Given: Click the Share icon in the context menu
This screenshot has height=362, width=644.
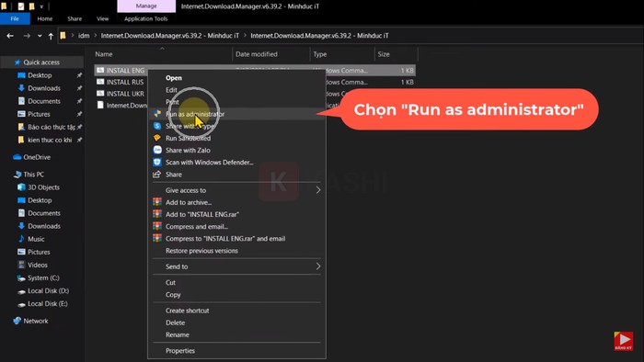Looking at the screenshot, I should point(157,175).
